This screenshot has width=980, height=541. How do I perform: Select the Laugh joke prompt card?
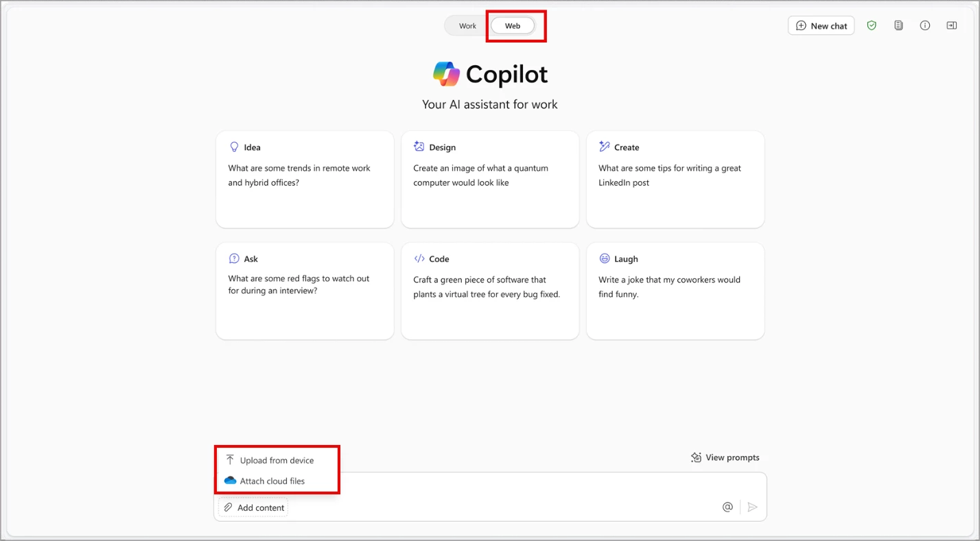pos(675,291)
